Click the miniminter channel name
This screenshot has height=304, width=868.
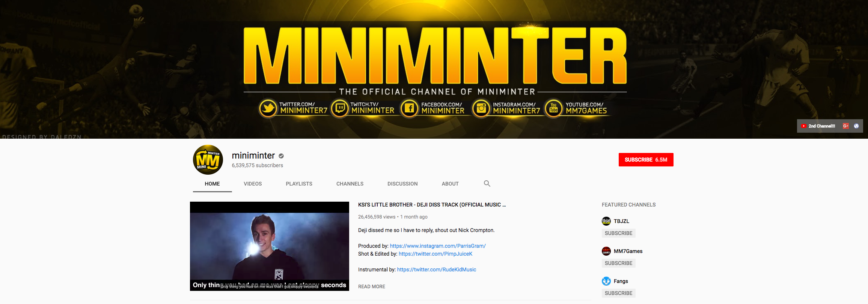coord(253,156)
